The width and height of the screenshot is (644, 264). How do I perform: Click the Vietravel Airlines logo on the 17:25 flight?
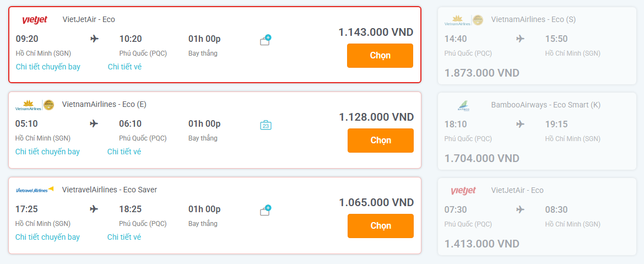35,190
